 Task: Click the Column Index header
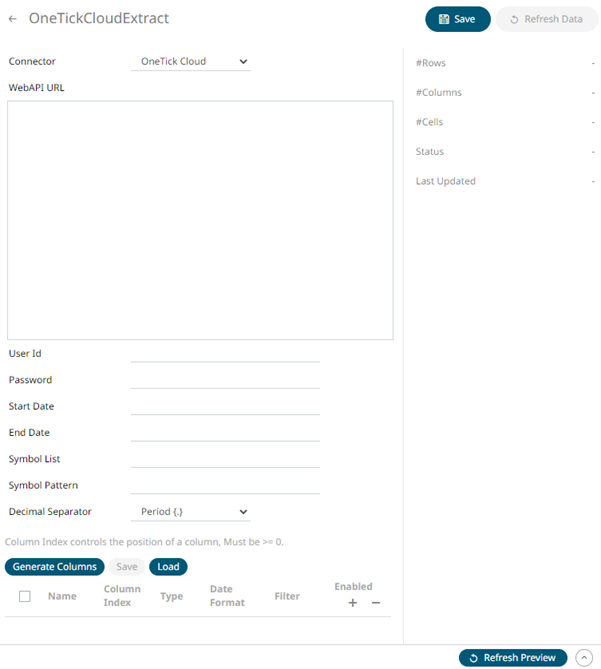pyautogui.click(x=122, y=596)
